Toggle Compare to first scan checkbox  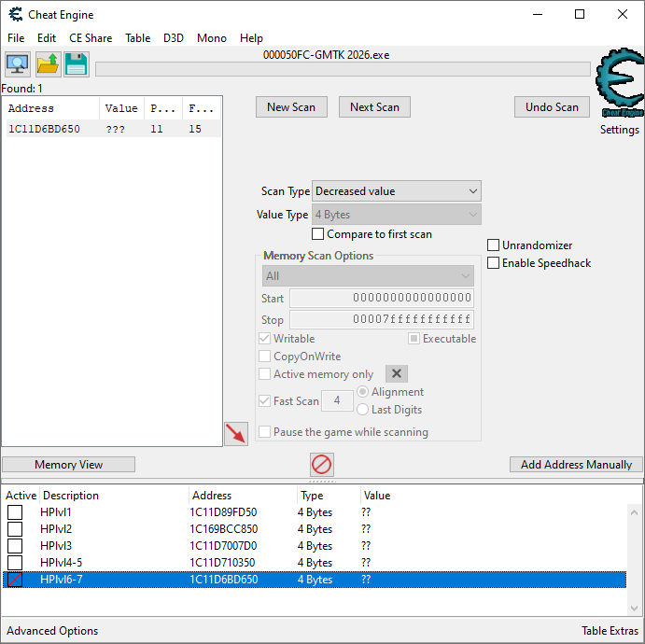tap(317, 234)
